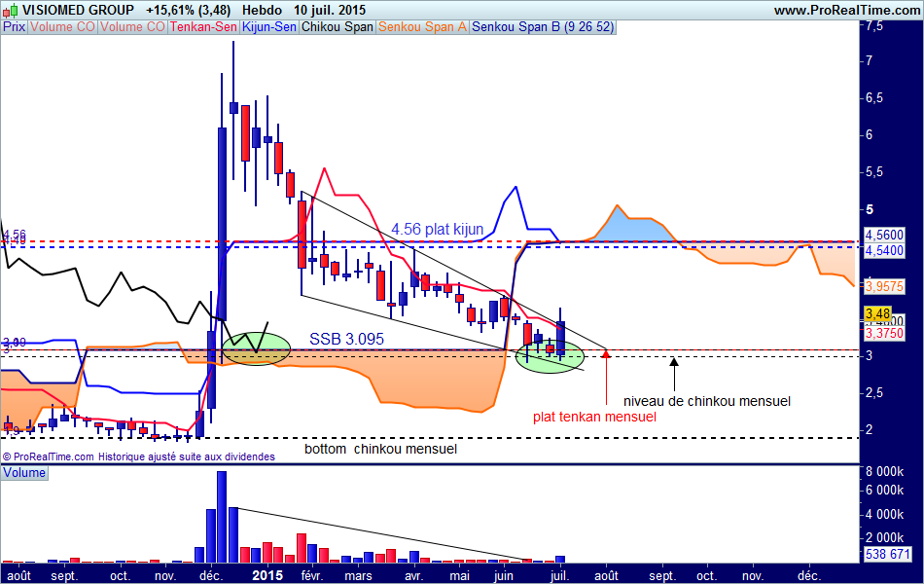The height and width of the screenshot is (584, 924).
Task: Click the VISIOMED GROUP chart title
Action: click(79, 10)
